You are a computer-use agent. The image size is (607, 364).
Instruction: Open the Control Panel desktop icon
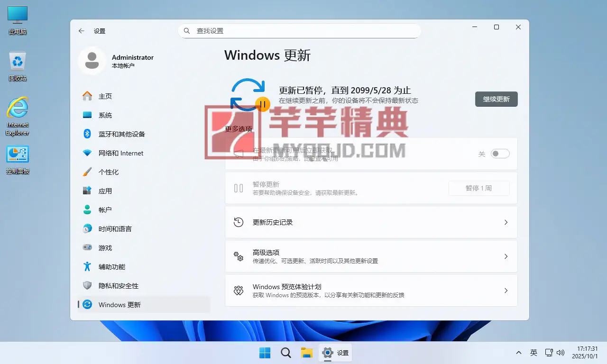pyautogui.click(x=18, y=155)
